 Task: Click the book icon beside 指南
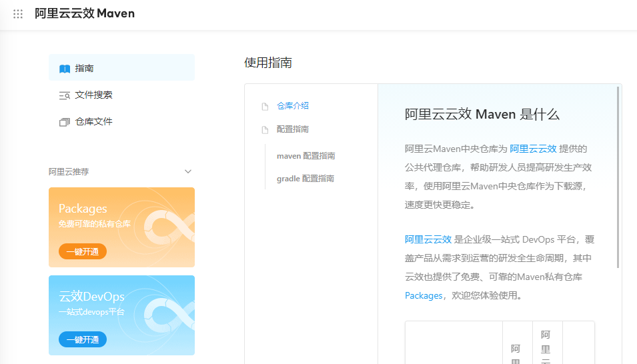(65, 69)
